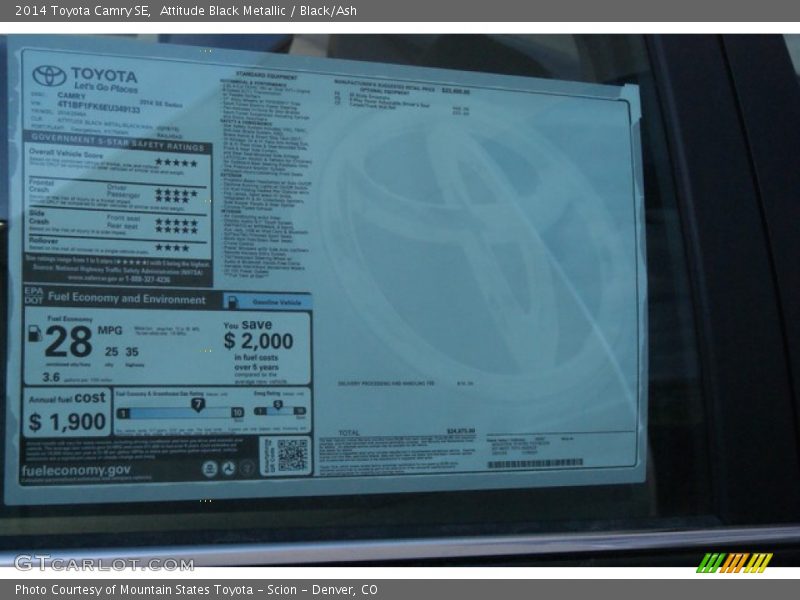Screen dimensions: 800x600
Task: Click the Side Crash front seat star rating
Action: coord(176,222)
